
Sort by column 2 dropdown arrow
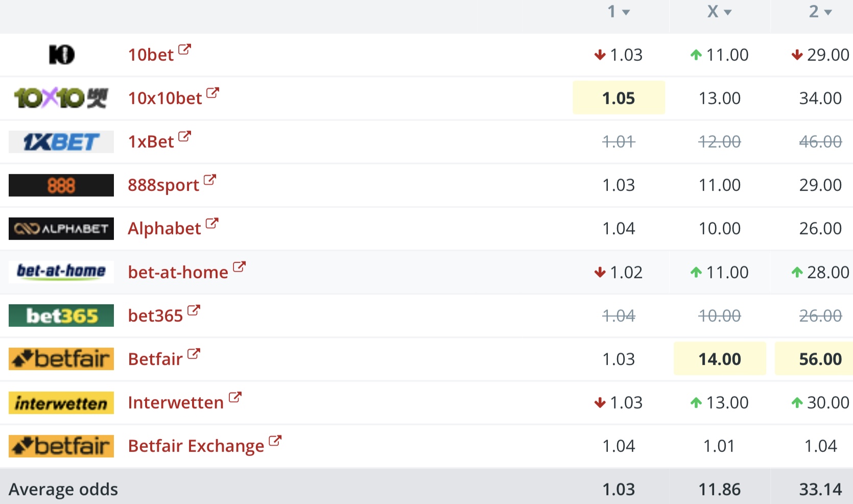pos(828,12)
